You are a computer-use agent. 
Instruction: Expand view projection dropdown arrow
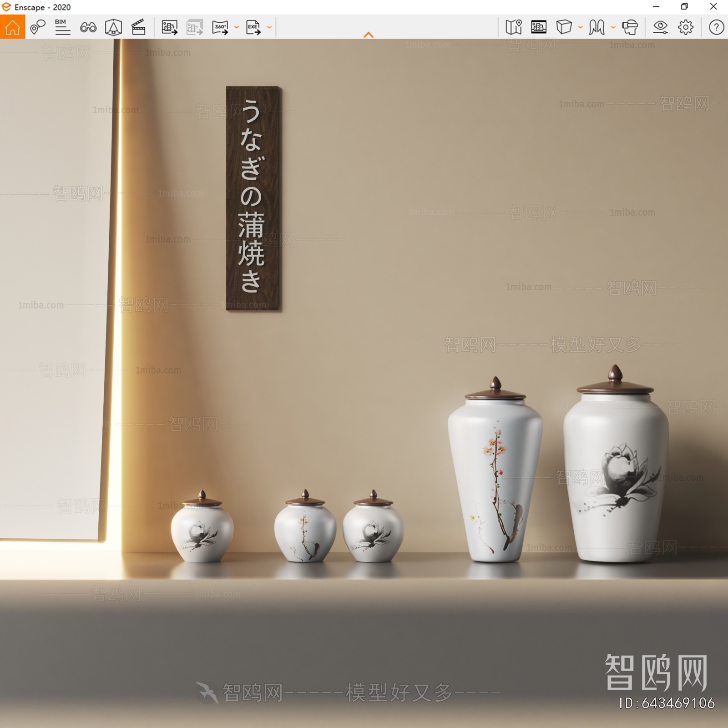pyautogui.click(x=581, y=27)
